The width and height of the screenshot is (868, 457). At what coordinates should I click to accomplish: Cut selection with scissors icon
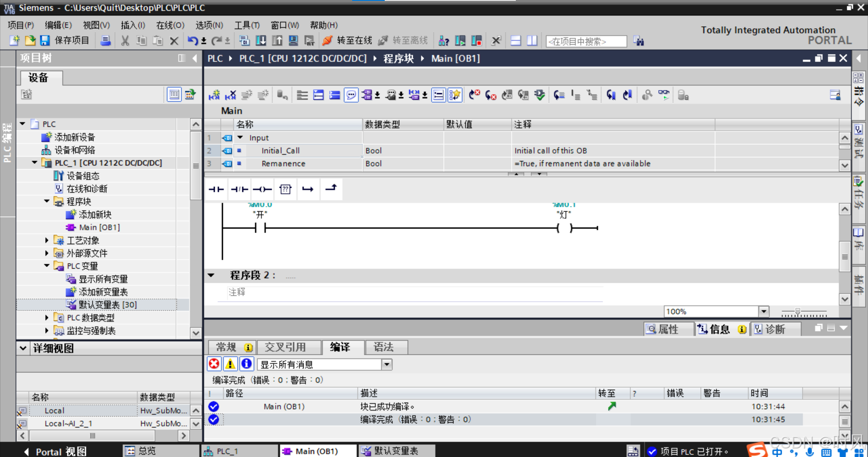pos(125,41)
